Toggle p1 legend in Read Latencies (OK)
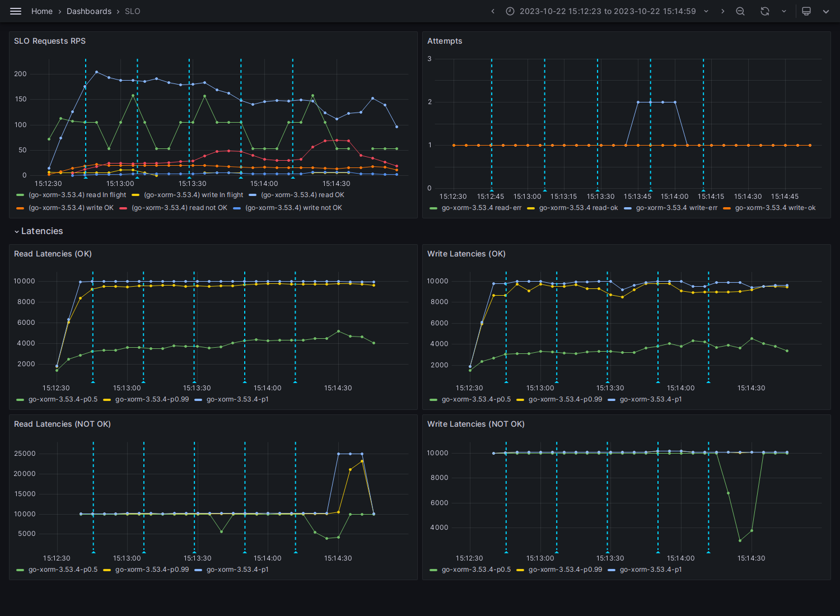 [x=237, y=399]
